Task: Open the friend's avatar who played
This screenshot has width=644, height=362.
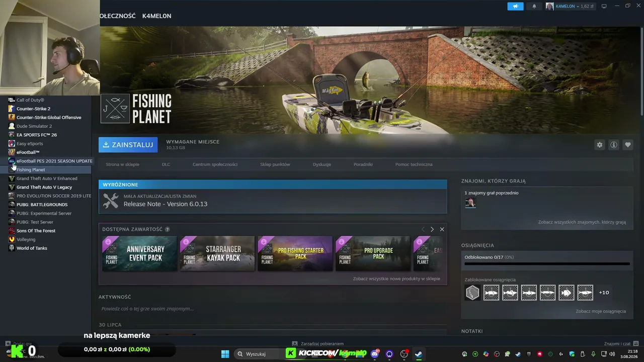Action: (470, 203)
